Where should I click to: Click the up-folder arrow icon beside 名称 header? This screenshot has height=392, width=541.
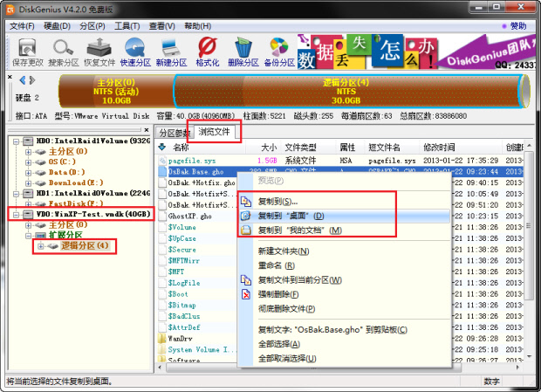[x=161, y=148]
